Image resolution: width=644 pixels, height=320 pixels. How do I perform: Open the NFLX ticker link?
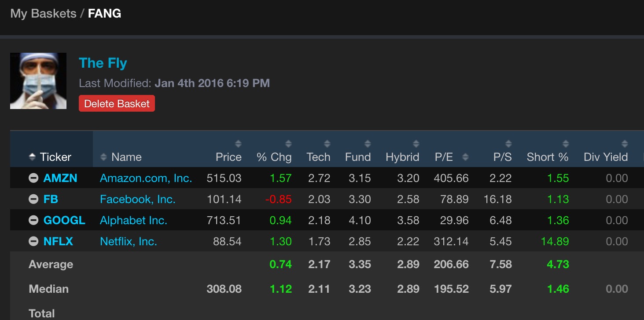tap(58, 241)
